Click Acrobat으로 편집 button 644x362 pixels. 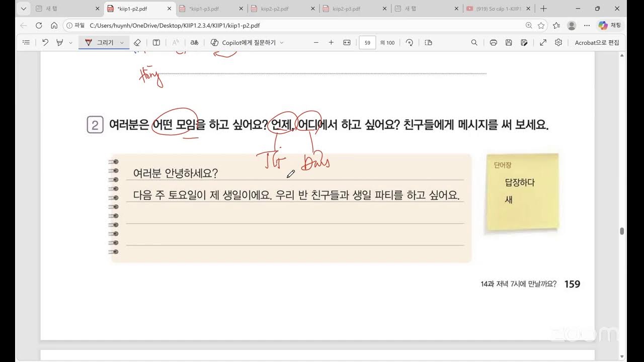(597, 43)
